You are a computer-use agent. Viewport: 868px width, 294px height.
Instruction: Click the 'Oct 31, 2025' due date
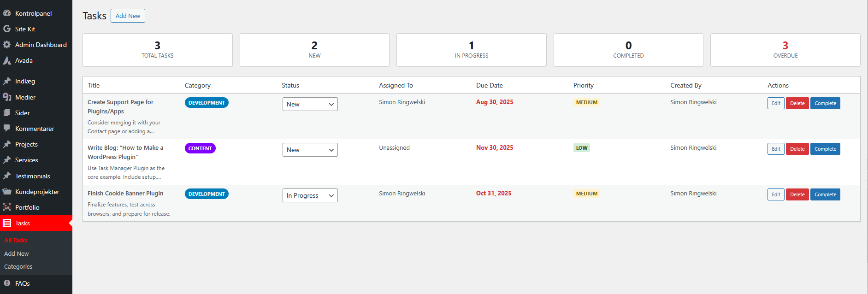[x=494, y=193]
